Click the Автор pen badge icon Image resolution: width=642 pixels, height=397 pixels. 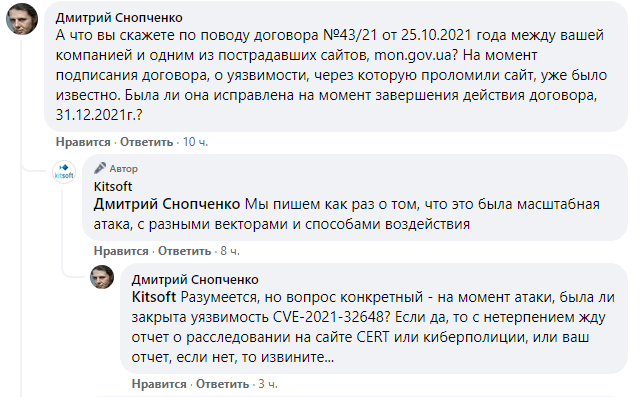99,168
